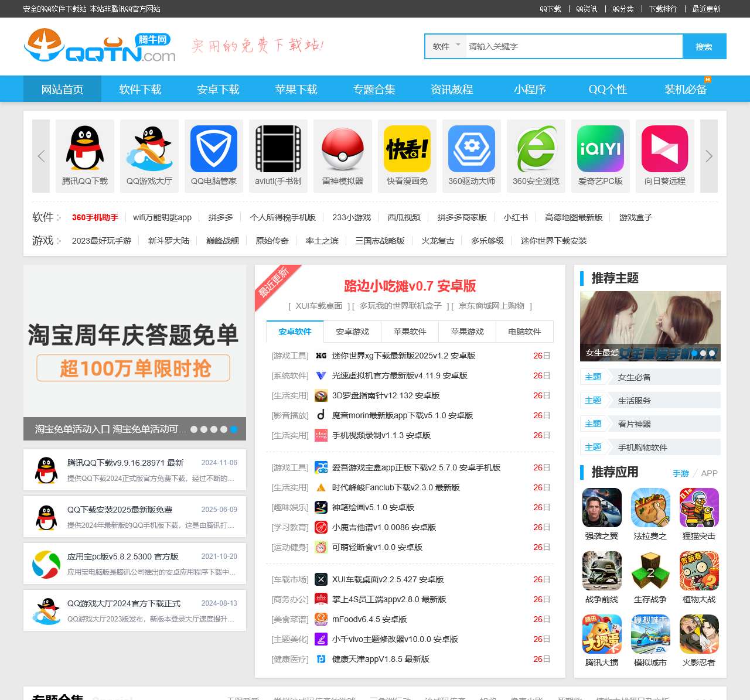Screen dimensions: 750x700
Task: Open 安卓下载 navigation item
Action: pos(218,89)
